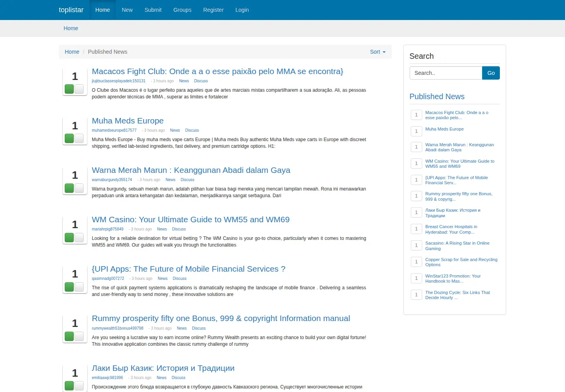The width and height of the screenshot is (565, 392).
Task: Click vote count box beside sidebar Dozing Cycle
Action: point(416,295)
